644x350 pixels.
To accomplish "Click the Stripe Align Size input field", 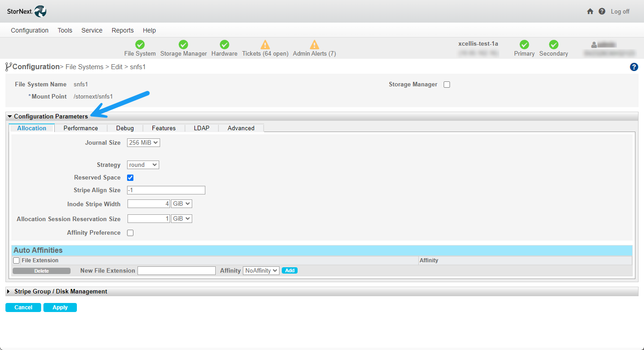I will 166,190.
